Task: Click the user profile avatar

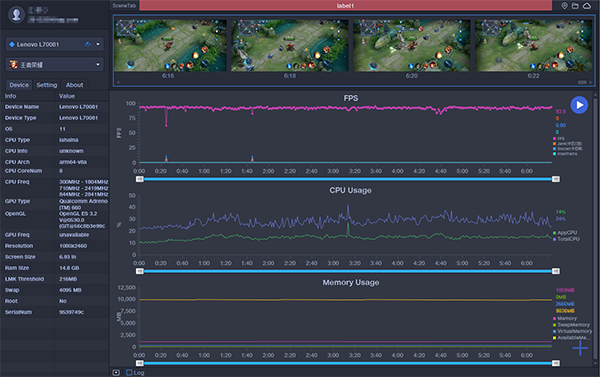Action: (x=16, y=15)
